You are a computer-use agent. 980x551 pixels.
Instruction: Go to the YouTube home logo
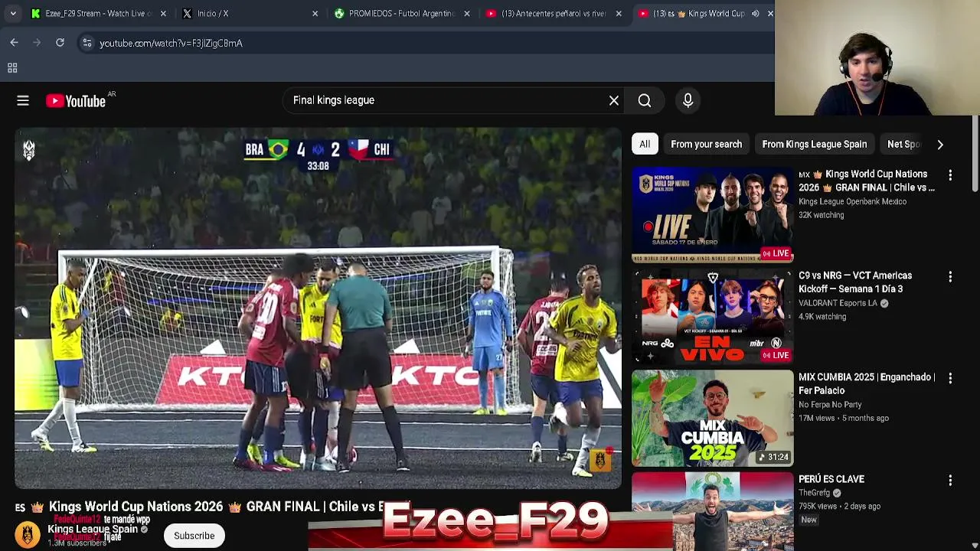pyautogui.click(x=76, y=100)
